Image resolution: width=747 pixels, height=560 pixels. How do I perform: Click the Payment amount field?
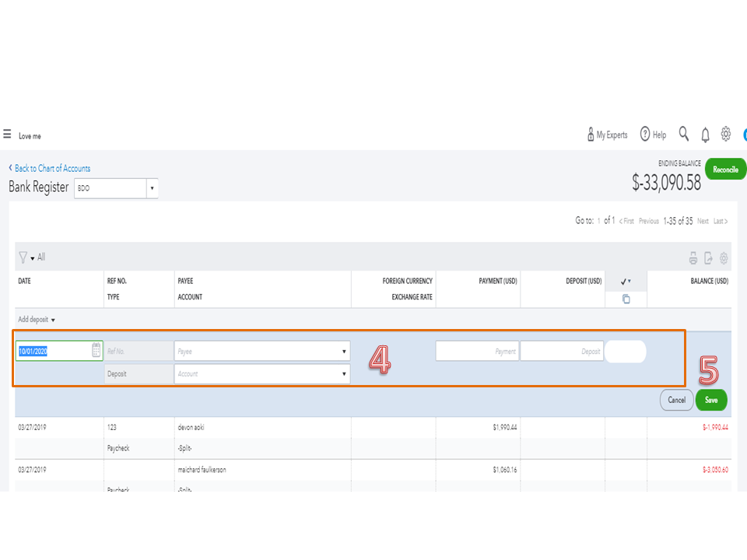coord(477,351)
